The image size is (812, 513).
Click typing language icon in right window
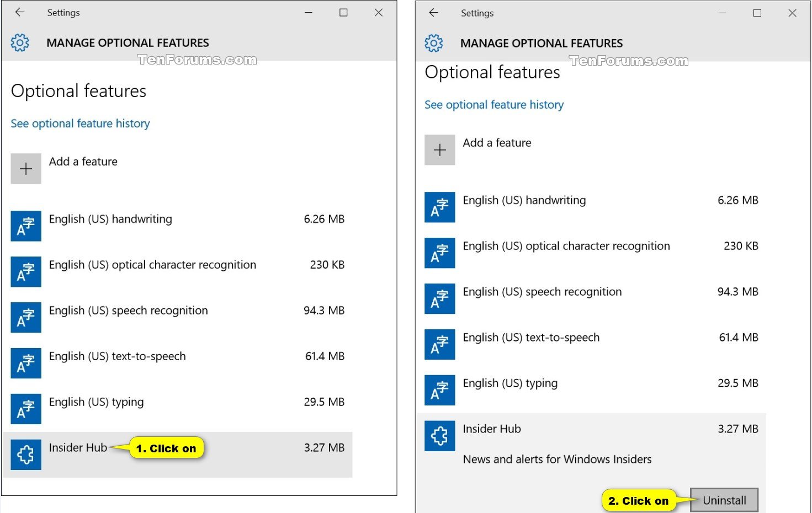pos(440,391)
